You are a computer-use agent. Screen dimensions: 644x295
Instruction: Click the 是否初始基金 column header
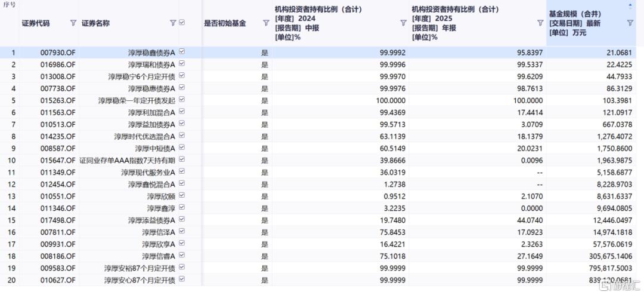click(x=225, y=23)
